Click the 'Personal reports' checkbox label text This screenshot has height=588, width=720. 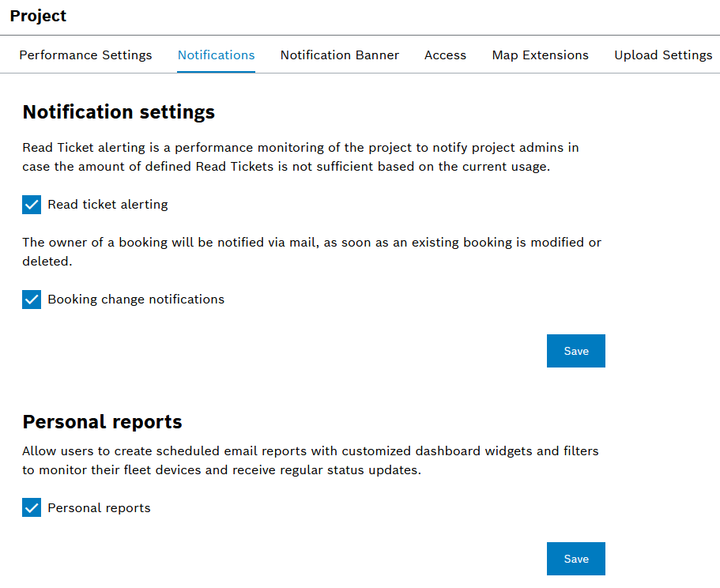(x=99, y=508)
